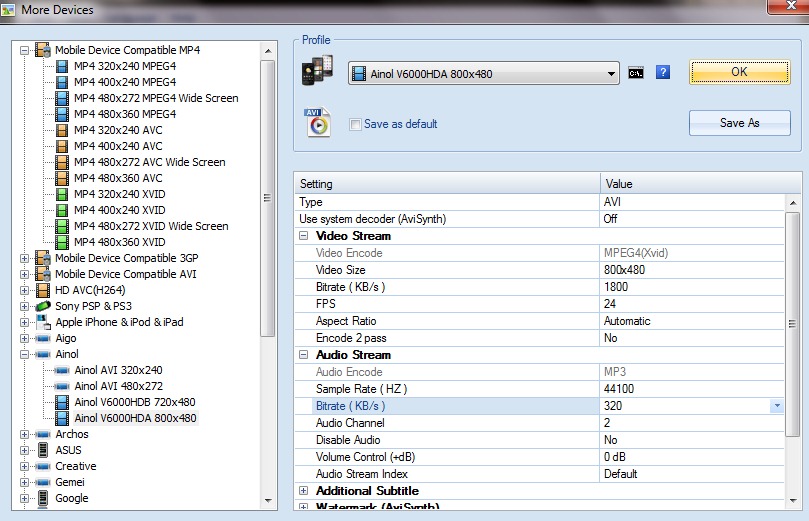The width and height of the screenshot is (809, 521).
Task: Click green icon of MP4 480x360 XVID
Action: coord(62,242)
